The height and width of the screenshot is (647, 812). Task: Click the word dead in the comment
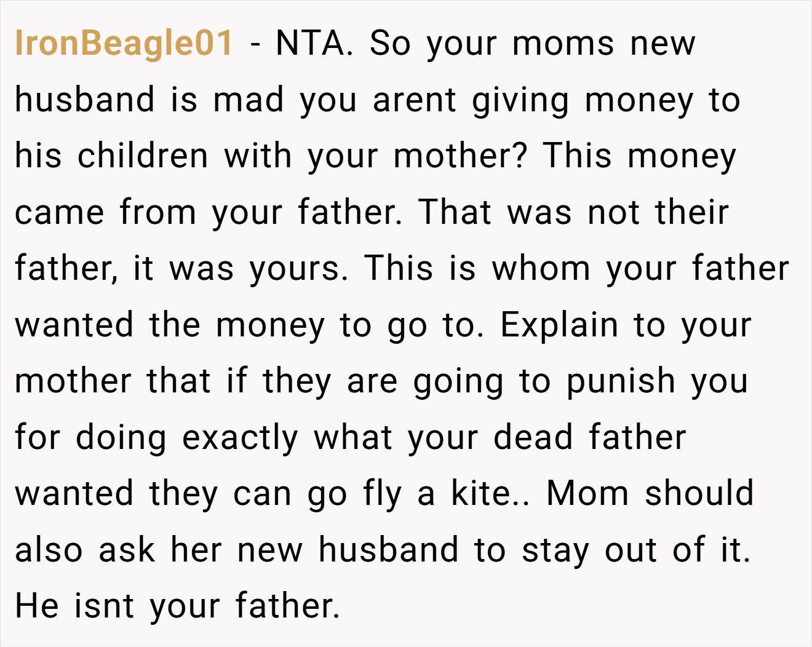534,437
